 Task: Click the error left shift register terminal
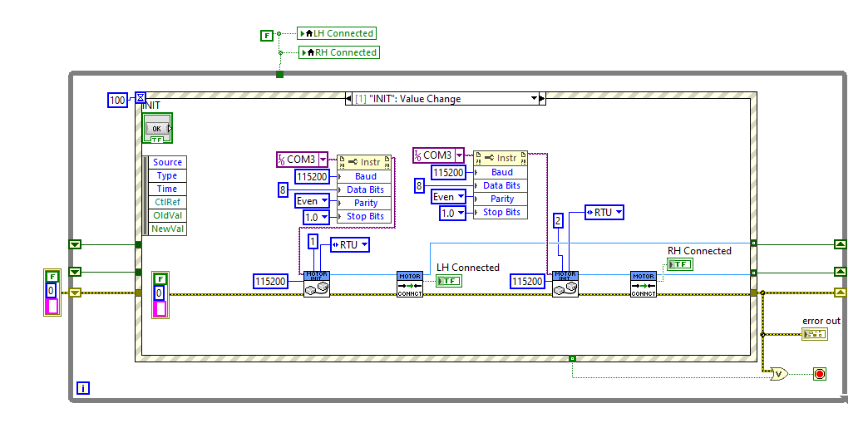tap(76, 293)
